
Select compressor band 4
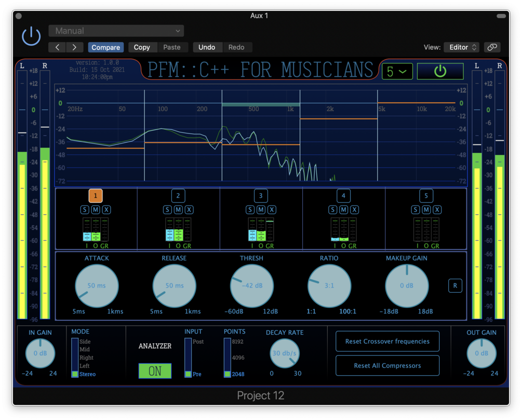pyautogui.click(x=343, y=196)
